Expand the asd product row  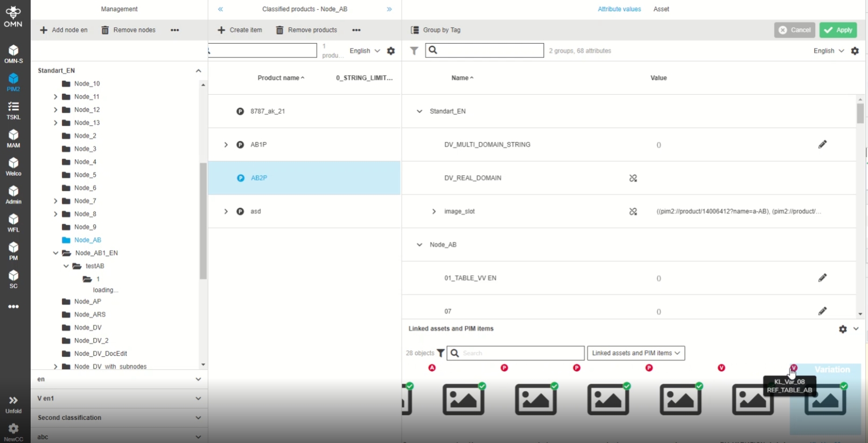(x=226, y=211)
